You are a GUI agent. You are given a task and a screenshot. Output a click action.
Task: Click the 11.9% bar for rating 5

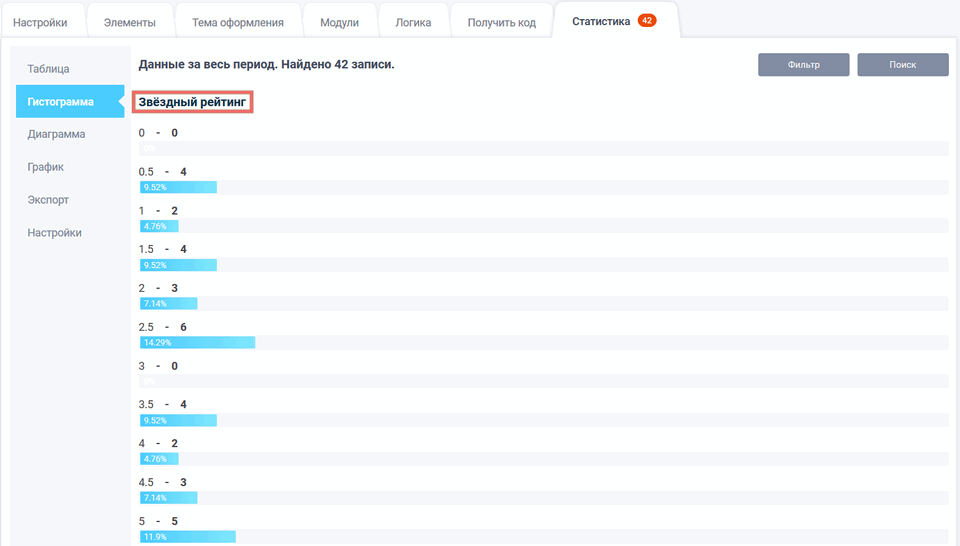tap(187, 537)
